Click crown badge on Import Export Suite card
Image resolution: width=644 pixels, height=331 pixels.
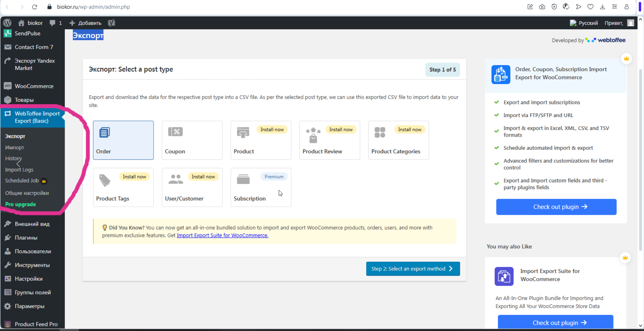click(625, 257)
